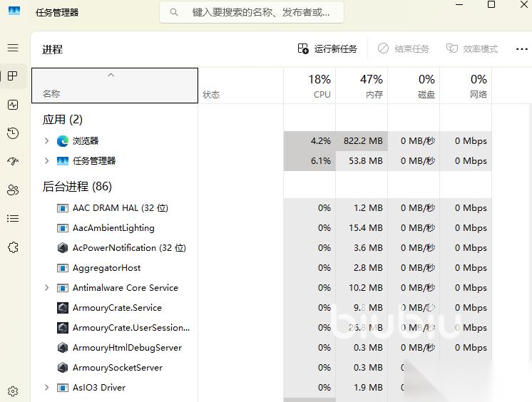Image resolution: width=532 pixels, height=402 pixels.
Task: Sort processes by 内存 column
Action: 372,86
